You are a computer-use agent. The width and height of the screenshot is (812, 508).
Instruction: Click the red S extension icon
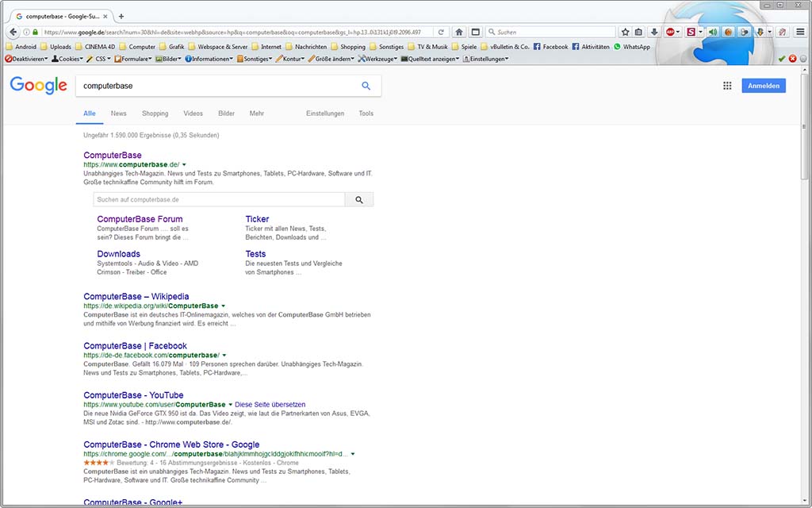(691, 32)
